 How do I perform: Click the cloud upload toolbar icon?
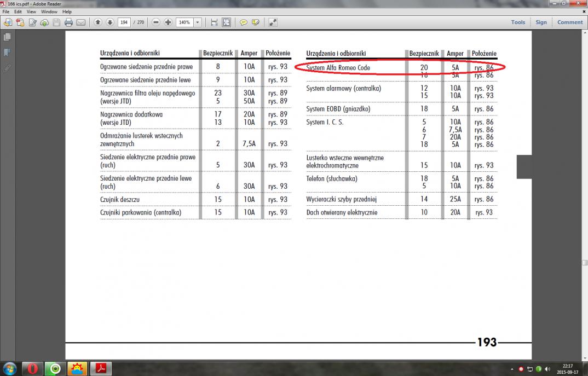44,22
